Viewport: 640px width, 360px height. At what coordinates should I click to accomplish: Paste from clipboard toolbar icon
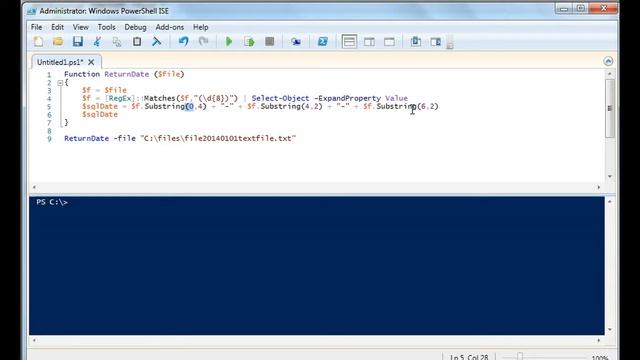pos(137,41)
